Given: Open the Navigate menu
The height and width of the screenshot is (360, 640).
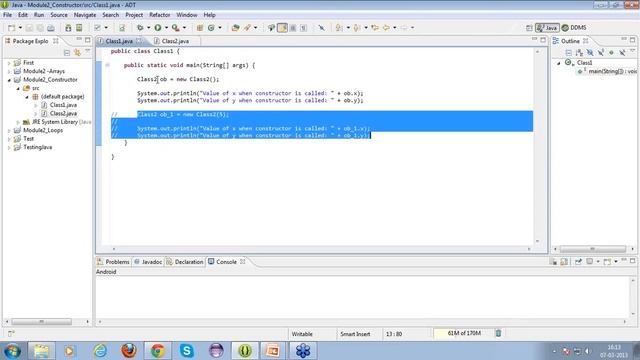Looking at the screenshot, I should click(x=85, y=15).
